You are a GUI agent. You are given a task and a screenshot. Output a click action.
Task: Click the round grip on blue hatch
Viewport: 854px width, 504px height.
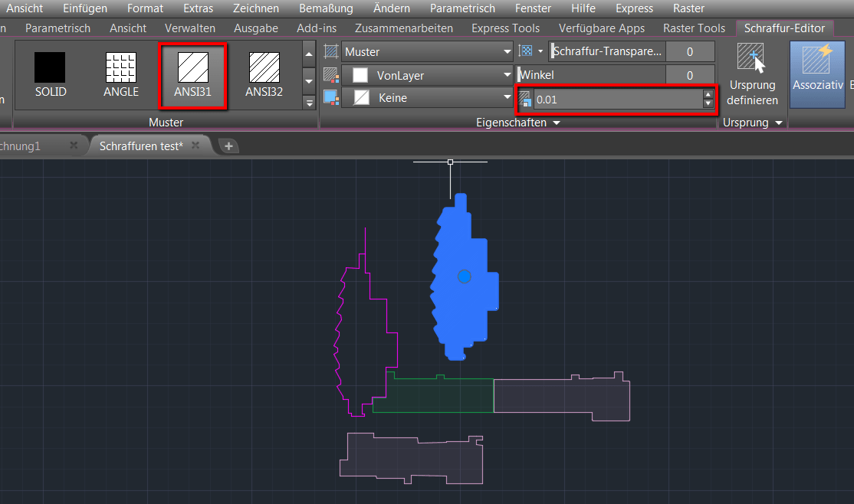tap(464, 277)
